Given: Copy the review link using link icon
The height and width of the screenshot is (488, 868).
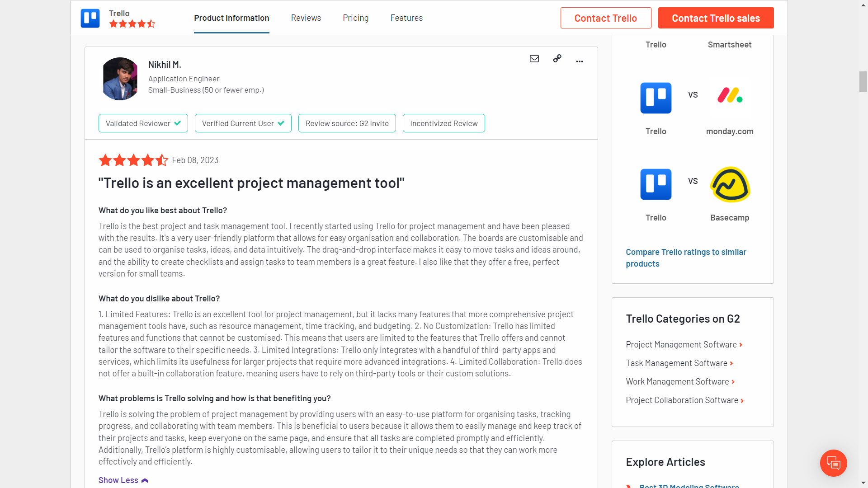Looking at the screenshot, I should click(x=557, y=59).
